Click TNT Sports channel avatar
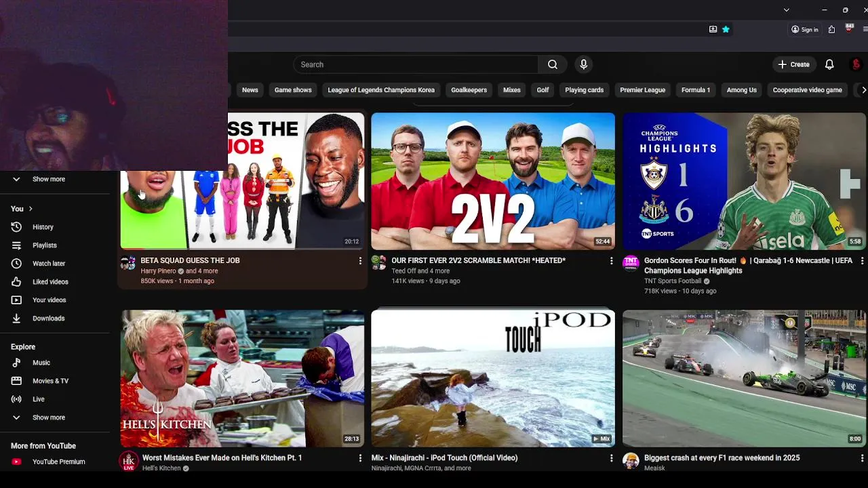Viewport: 868px width, 488px height. (631, 263)
